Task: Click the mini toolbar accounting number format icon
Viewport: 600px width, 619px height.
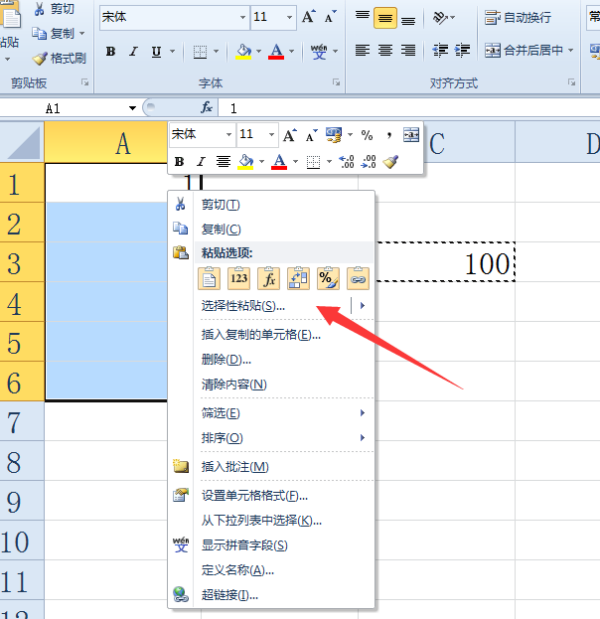Action: tap(334, 135)
